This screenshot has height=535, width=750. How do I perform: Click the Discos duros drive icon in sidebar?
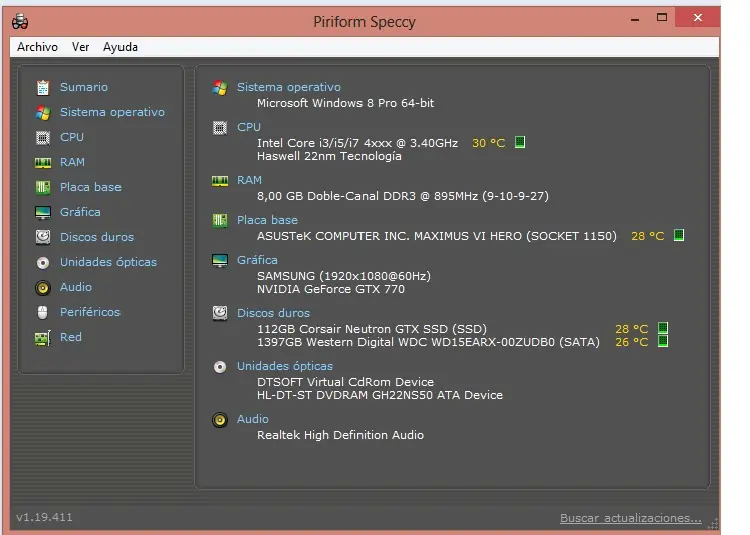(x=43, y=237)
